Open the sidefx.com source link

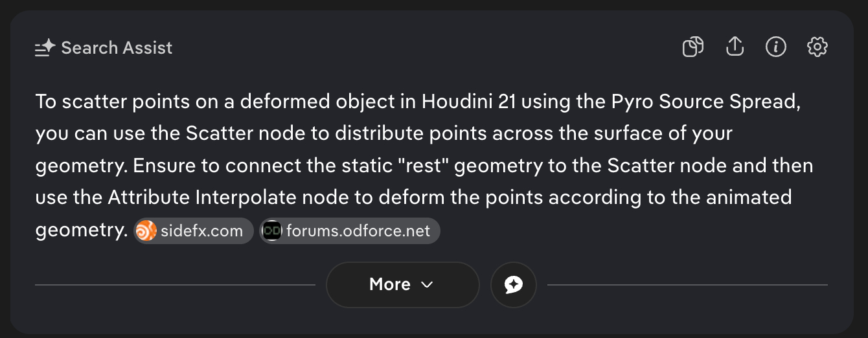pos(202,231)
